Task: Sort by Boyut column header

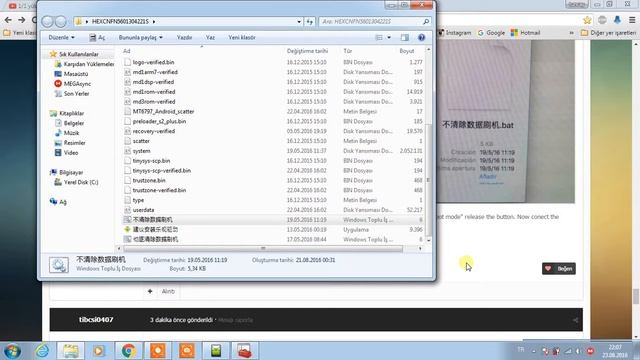Action: pyautogui.click(x=407, y=51)
